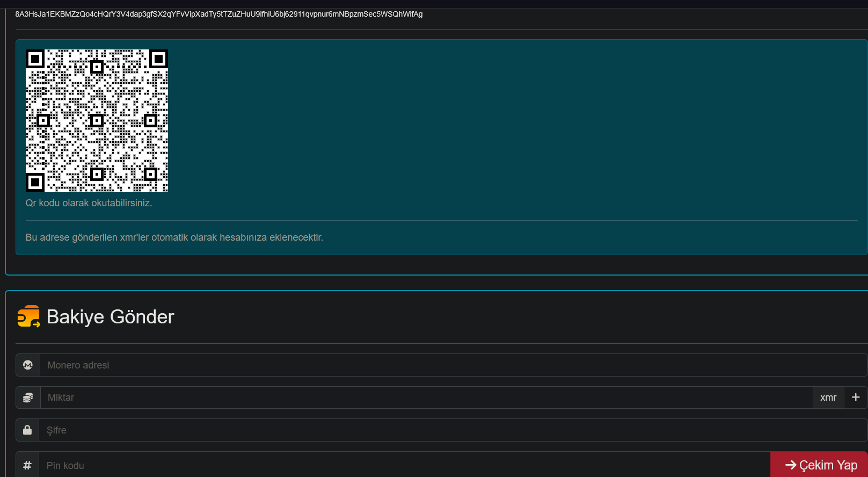
Task: Focus the Pin kodu input field
Action: coord(405,465)
